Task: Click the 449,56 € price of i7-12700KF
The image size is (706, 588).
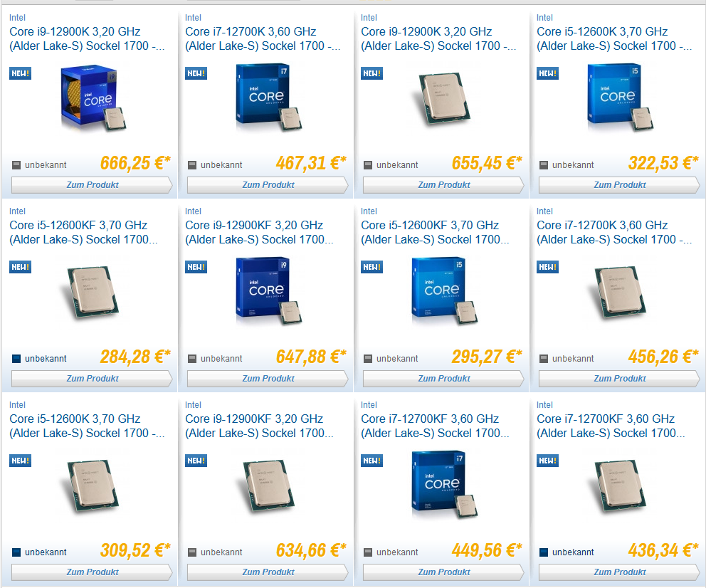Action: [487, 550]
